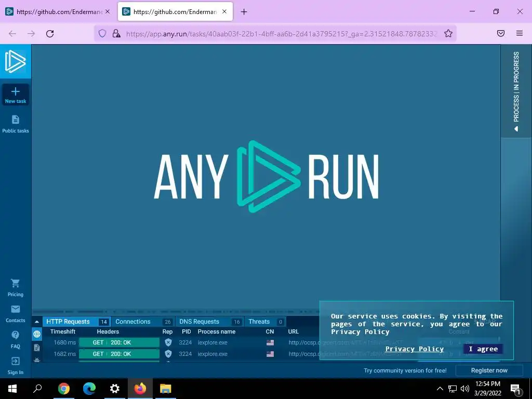Image resolution: width=532 pixels, height=399 pixels.
Task: Open the notification center icon
Action: (x=515, y=389)
